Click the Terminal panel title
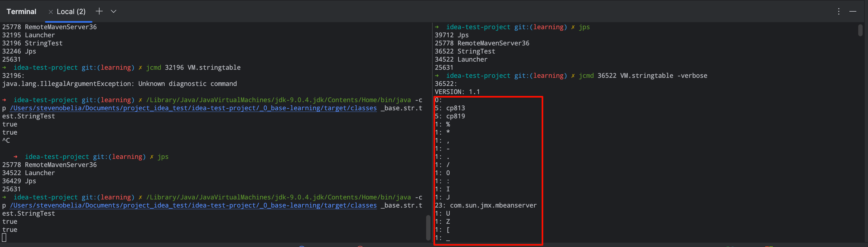Screen dimensions: 868x247 (21, 11)
